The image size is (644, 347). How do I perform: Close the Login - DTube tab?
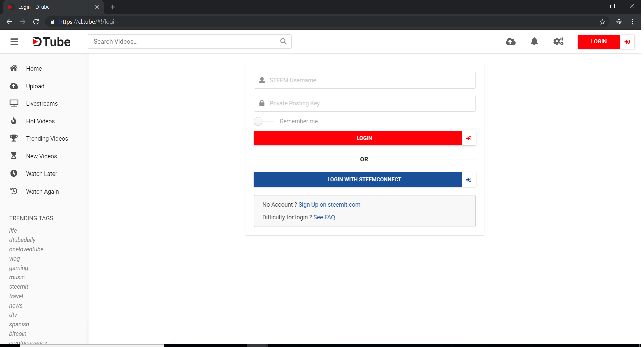pyautogui.click(x=97, y=7)
